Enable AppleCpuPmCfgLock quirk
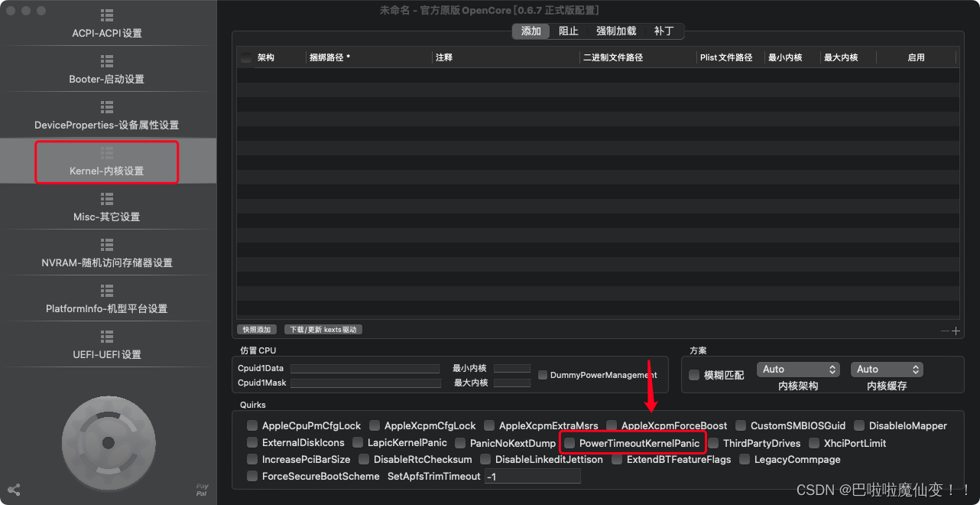This screenshot has height=505, width=980. pyautogui.click(x=252, y=425)
